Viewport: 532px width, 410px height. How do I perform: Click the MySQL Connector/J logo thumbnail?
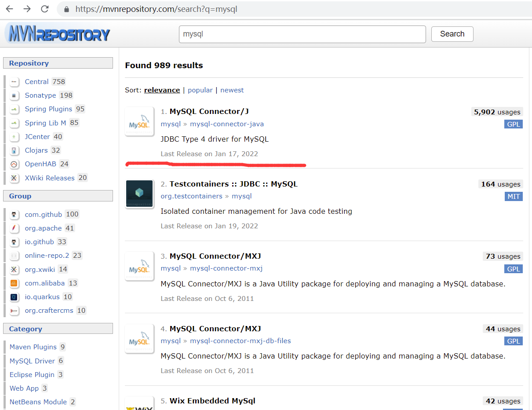pos(139,121)
